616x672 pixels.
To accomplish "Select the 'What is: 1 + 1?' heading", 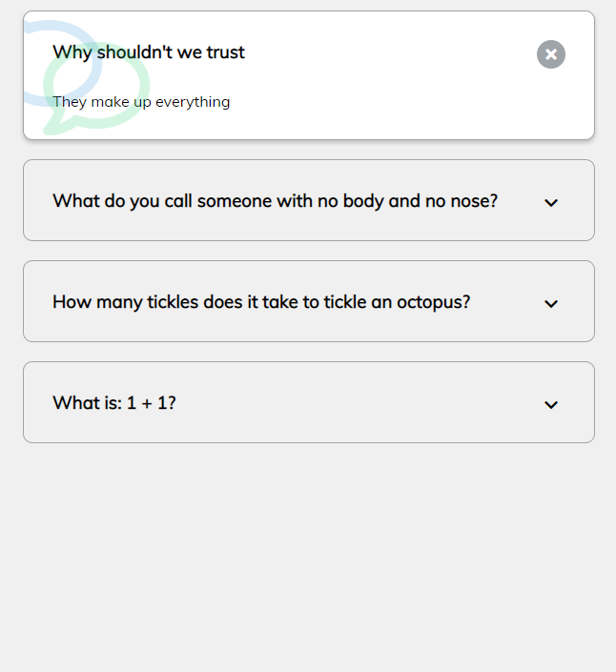I will (x=114, y=403).
